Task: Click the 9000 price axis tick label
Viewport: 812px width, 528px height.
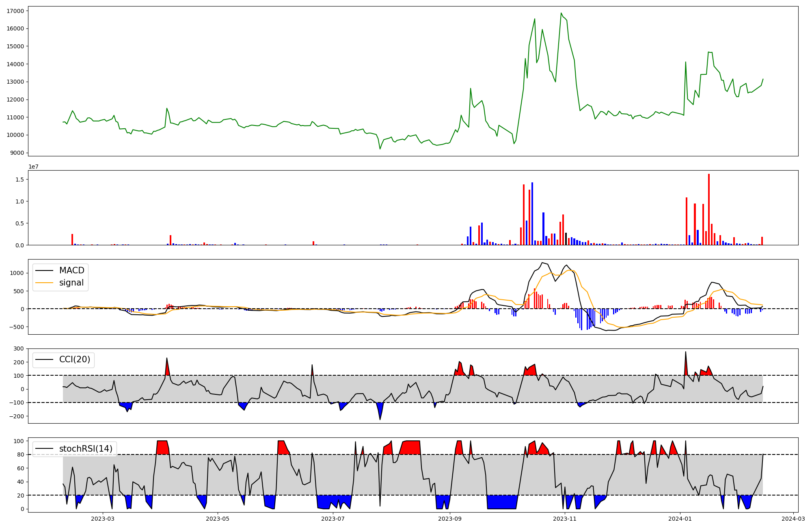Action: tap(17, 153)
